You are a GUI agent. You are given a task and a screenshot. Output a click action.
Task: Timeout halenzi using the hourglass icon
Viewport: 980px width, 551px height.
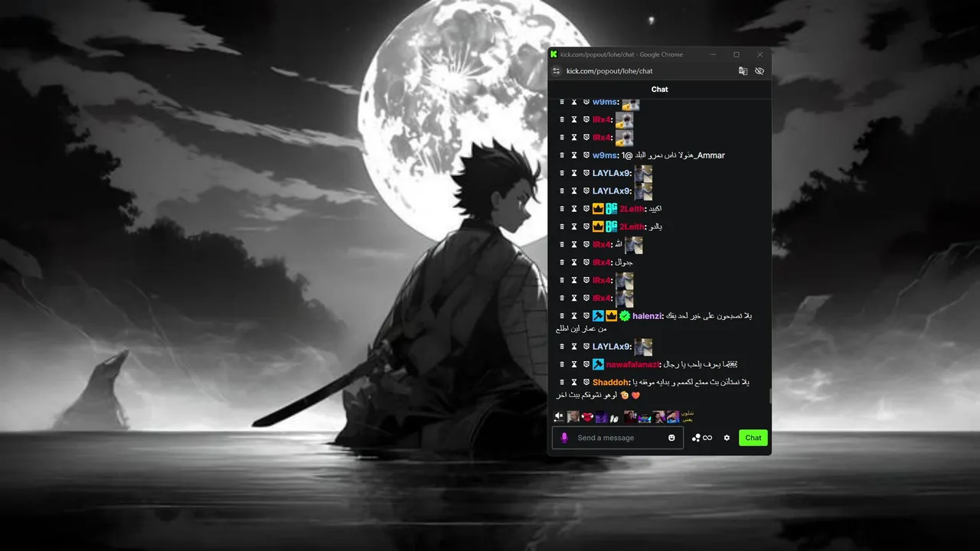574,316
